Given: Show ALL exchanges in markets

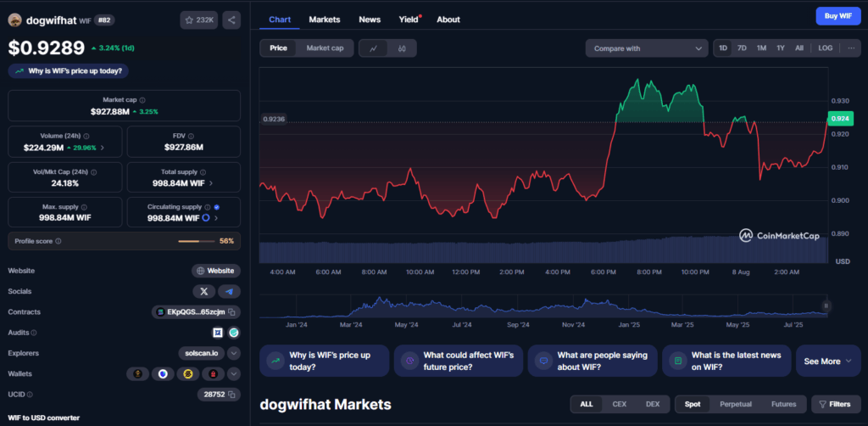Looking at the screenshot, I should 587,405.
